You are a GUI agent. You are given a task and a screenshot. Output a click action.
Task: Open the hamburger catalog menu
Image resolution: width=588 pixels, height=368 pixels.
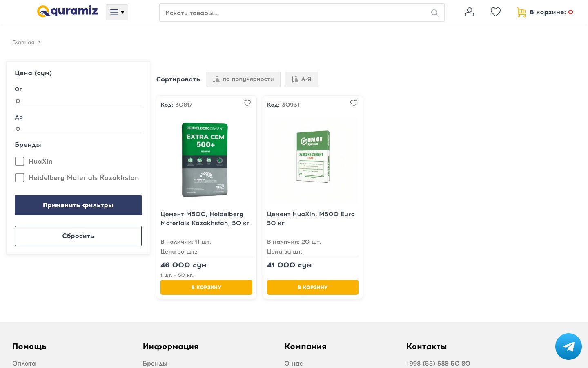click(x=117, y=12)
